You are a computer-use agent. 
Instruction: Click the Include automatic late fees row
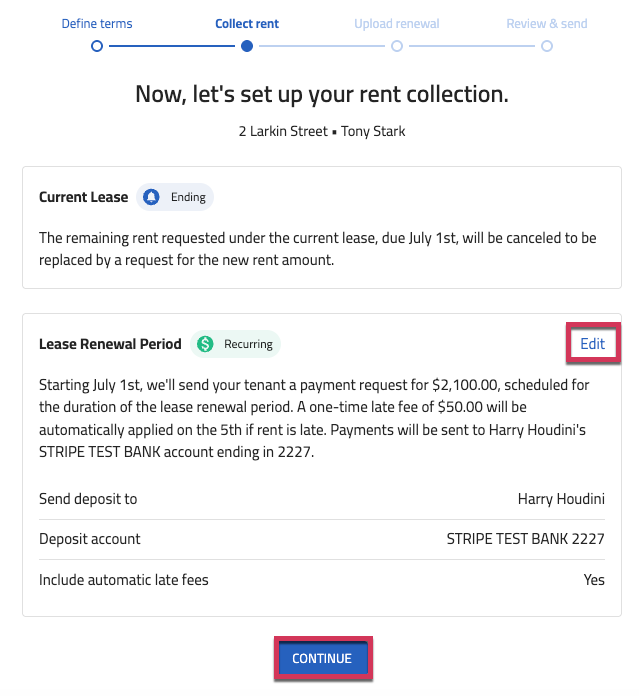tap(322, 580)
